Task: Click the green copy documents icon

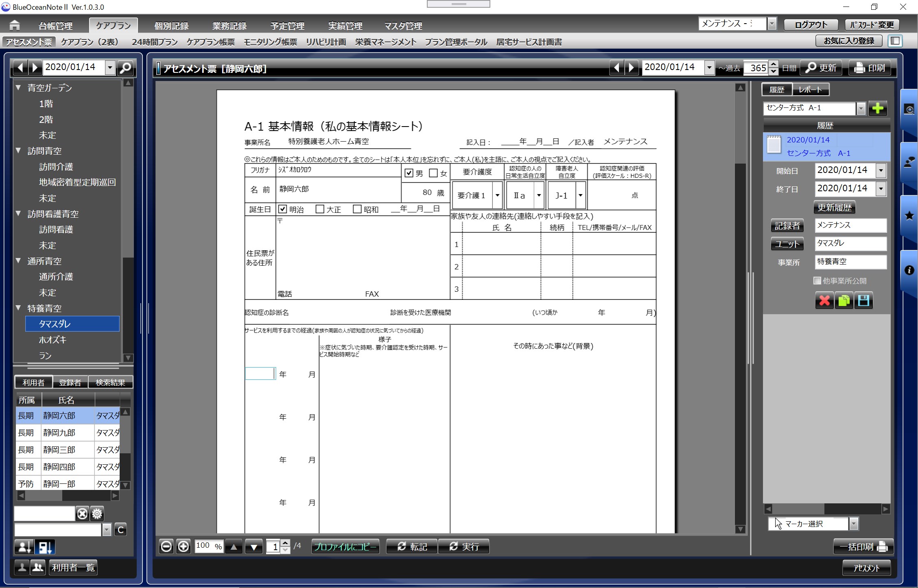Action: 844,301
